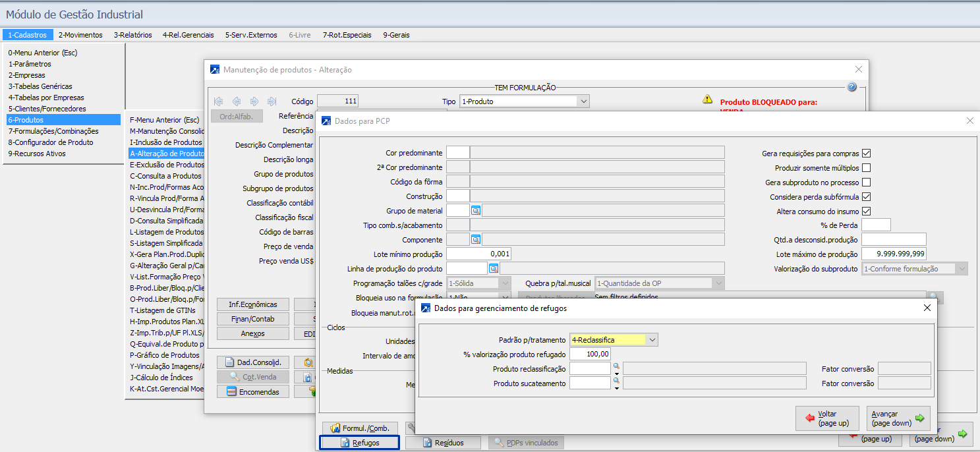Click the Resíduos button
The width and height of the screenshot is (980, 452).
[x=443, y=443]
